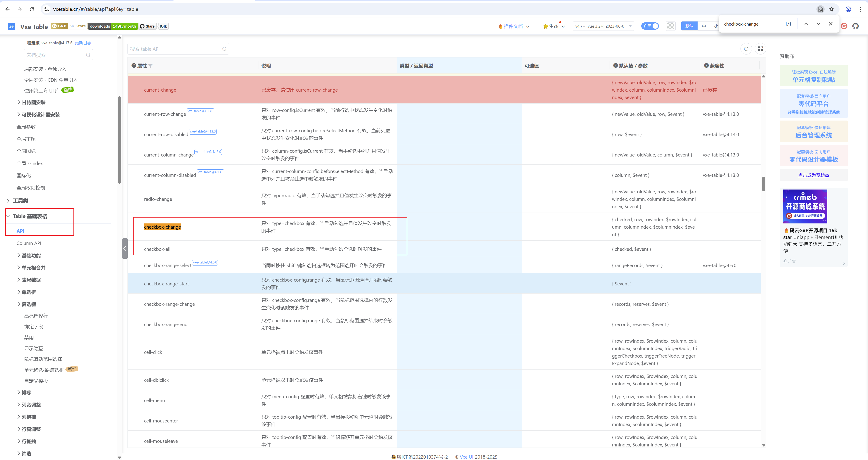Select the 默认 size option
Viewport: 868px width, 460px height.
(689, 26)
